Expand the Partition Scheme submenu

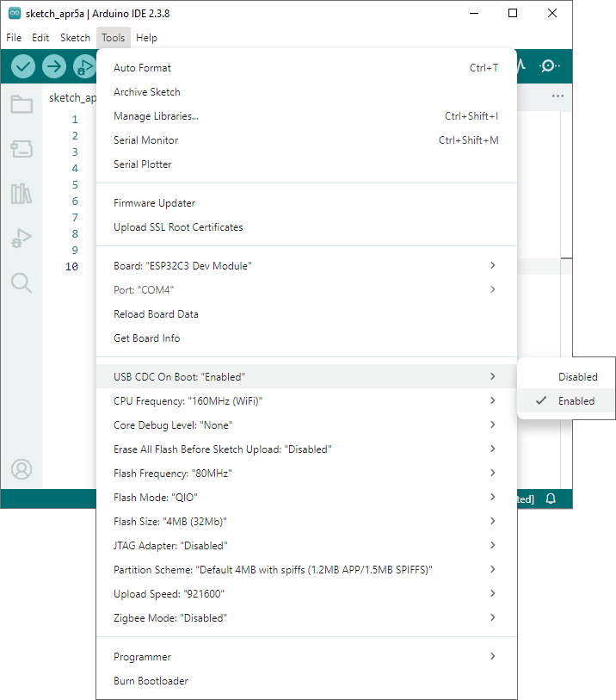pyautogui.click(x=306, y=570)
